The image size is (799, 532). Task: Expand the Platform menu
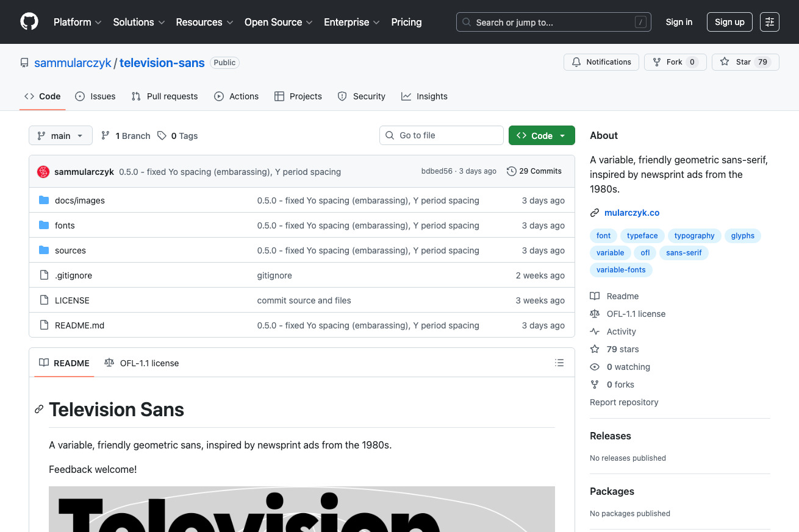[77, 22]
